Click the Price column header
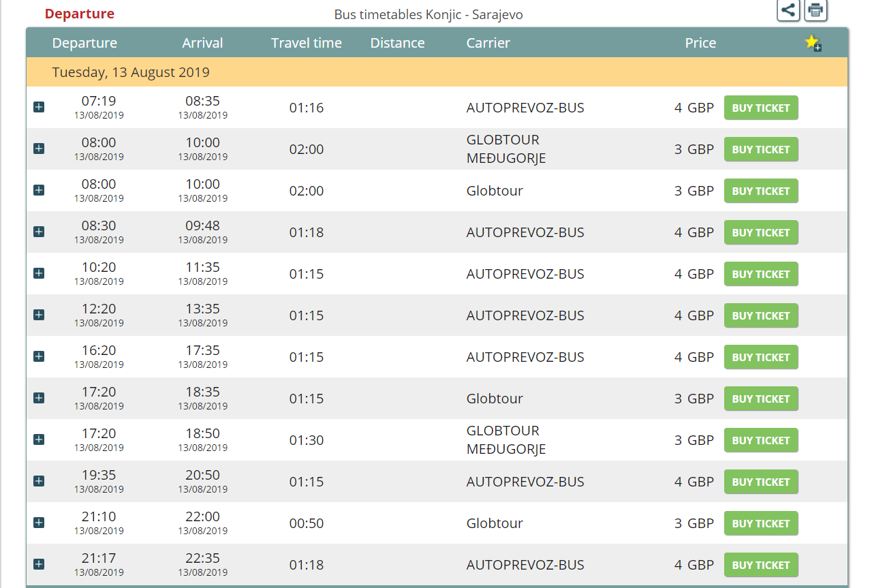872x588 pixels. (700, 43)
